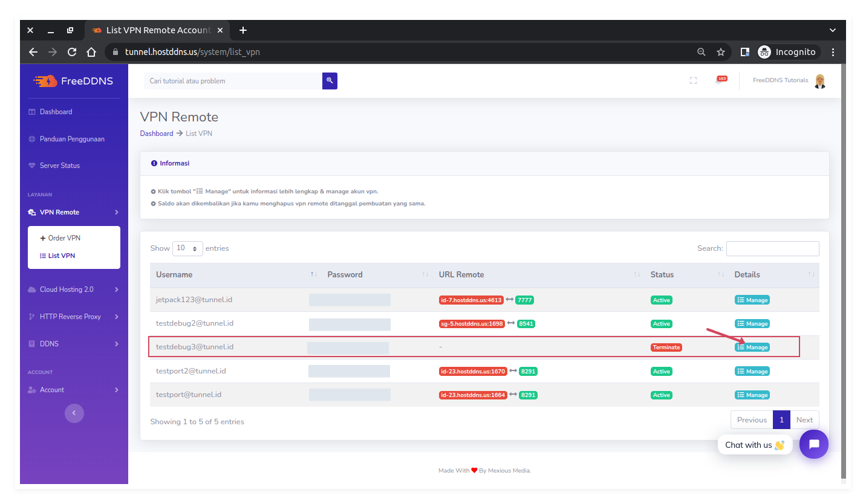Click the Terminate status badge

coord(666,347)
